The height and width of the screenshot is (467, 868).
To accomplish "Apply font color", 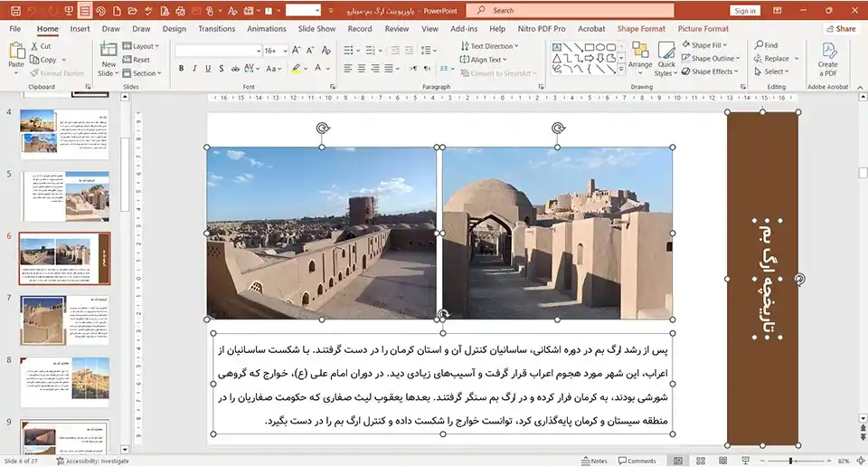I will [317, 68].
